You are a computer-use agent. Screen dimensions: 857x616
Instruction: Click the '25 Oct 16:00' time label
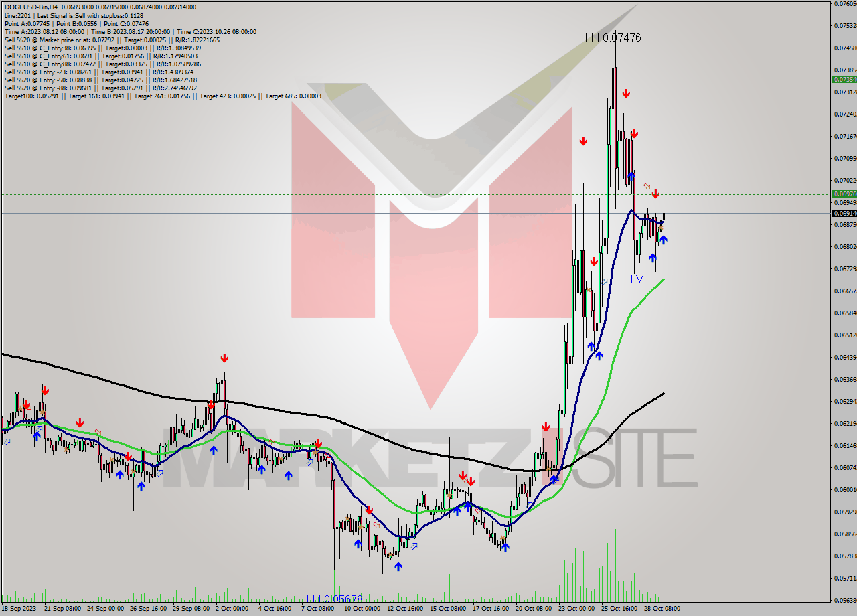pyautogui.click(x=618, y=609)
